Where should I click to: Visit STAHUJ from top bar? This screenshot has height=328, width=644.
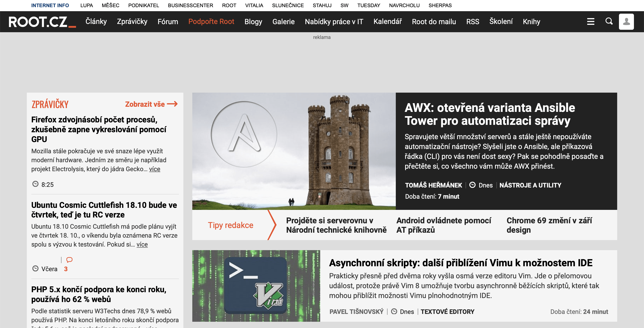[x=322, y=5]
